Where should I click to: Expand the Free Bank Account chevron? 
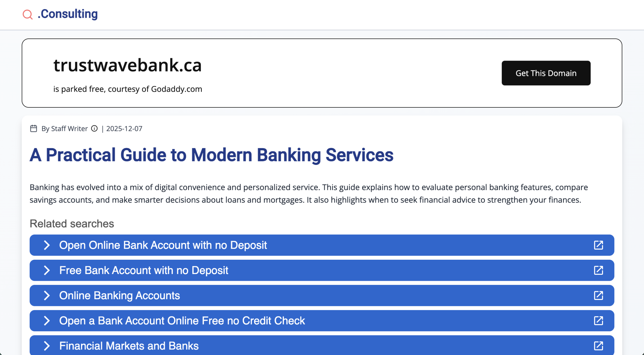click(x=47, y=270)
